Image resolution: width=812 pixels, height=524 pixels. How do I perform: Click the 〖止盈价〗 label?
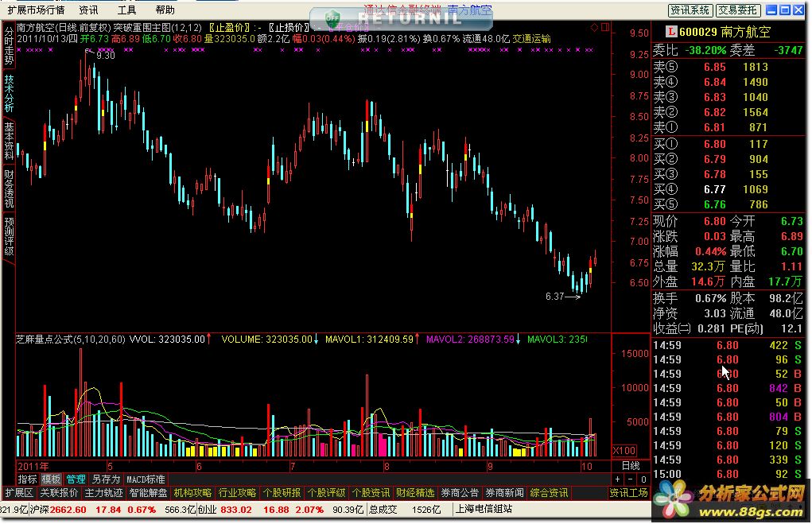229,28
